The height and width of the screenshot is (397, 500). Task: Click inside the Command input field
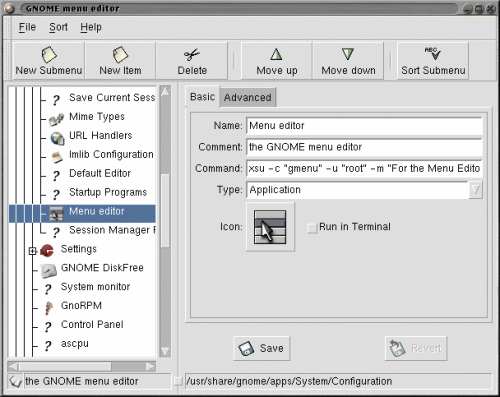(x=364, y=168)
